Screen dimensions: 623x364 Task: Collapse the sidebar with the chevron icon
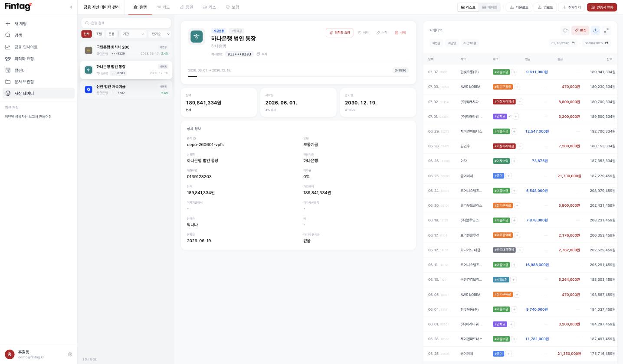(71, 7)
